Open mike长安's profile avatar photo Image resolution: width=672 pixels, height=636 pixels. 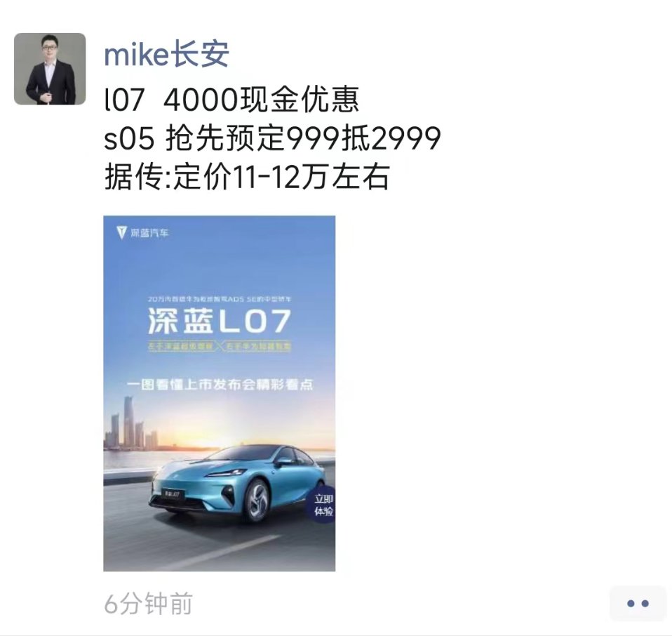click(50, 69)
